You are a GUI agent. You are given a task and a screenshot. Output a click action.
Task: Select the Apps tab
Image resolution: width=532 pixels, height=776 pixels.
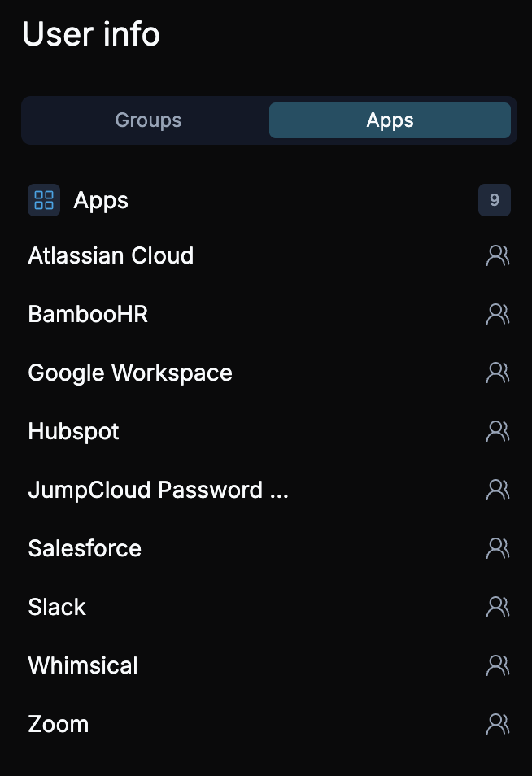point(390,120)
